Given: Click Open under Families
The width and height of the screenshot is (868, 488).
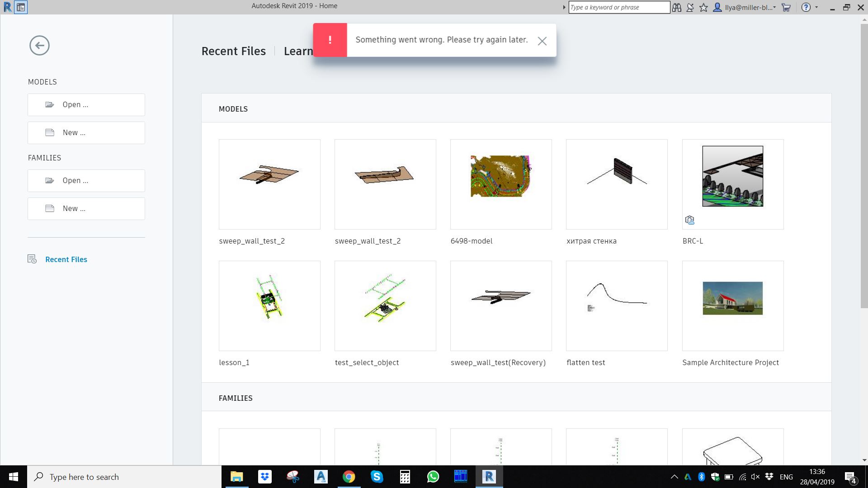Looking at the screenshot, I should coord(86,181).
